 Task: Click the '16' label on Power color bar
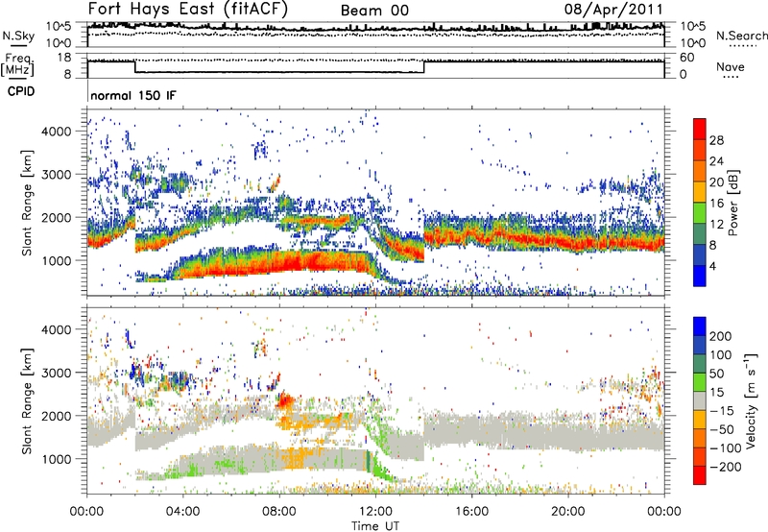pos(716,204)
